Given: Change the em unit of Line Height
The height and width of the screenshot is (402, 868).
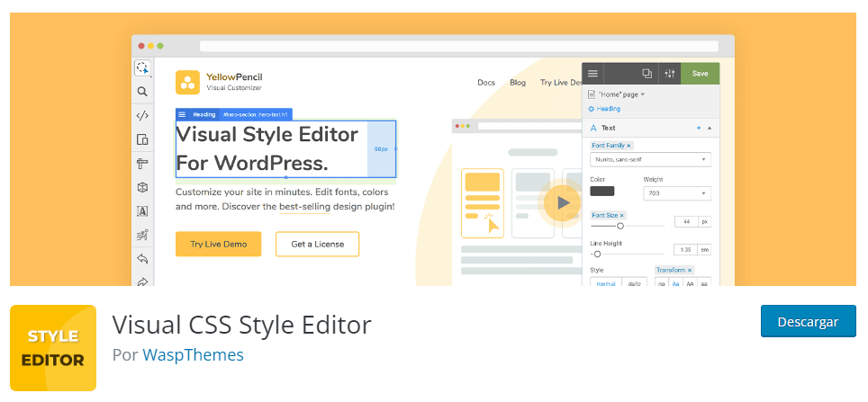Looking at the screenshot, I should click(705, 250).
